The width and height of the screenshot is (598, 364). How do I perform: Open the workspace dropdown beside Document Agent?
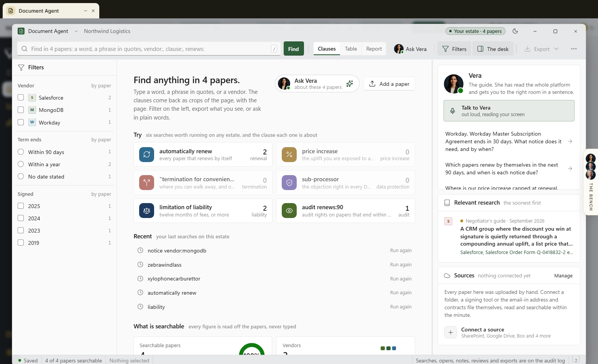[x=76, y=31]
